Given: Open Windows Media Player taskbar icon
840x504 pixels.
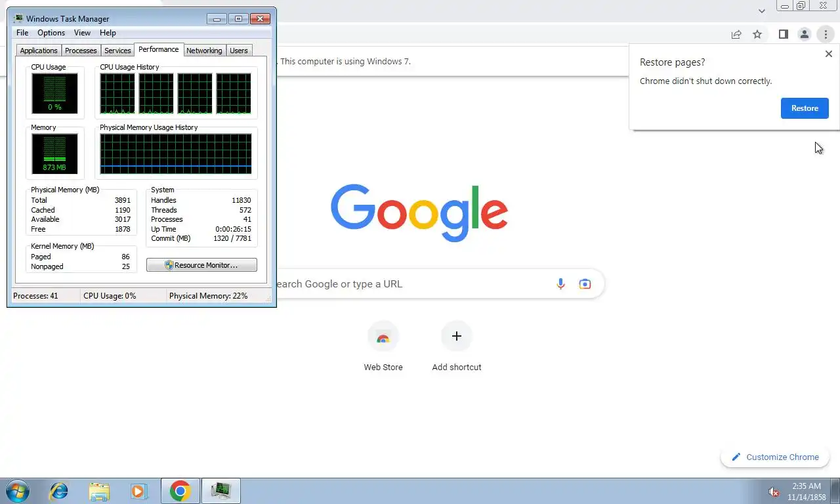Looking at the screenshot, I should [138, 491].
